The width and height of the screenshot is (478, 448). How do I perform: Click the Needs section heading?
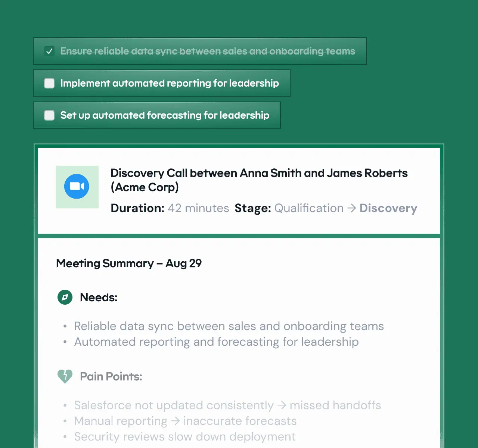tap(99, 298)
